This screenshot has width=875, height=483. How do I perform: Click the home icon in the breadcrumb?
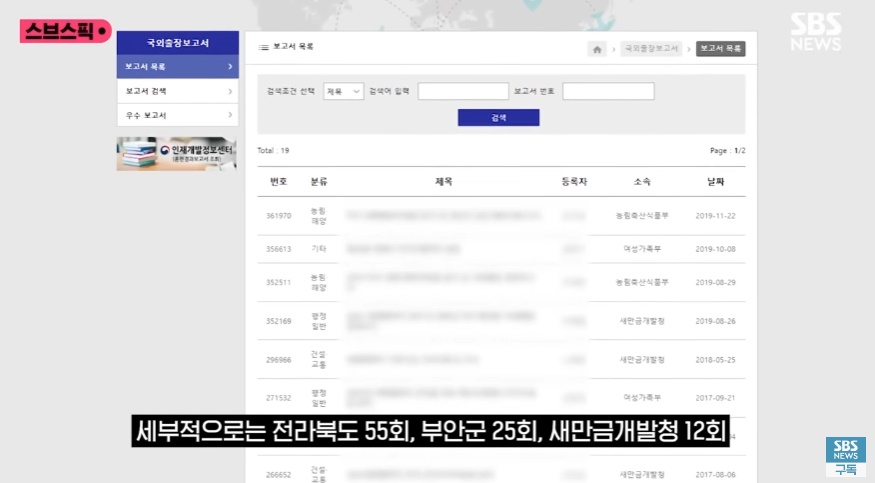point(597,48)
